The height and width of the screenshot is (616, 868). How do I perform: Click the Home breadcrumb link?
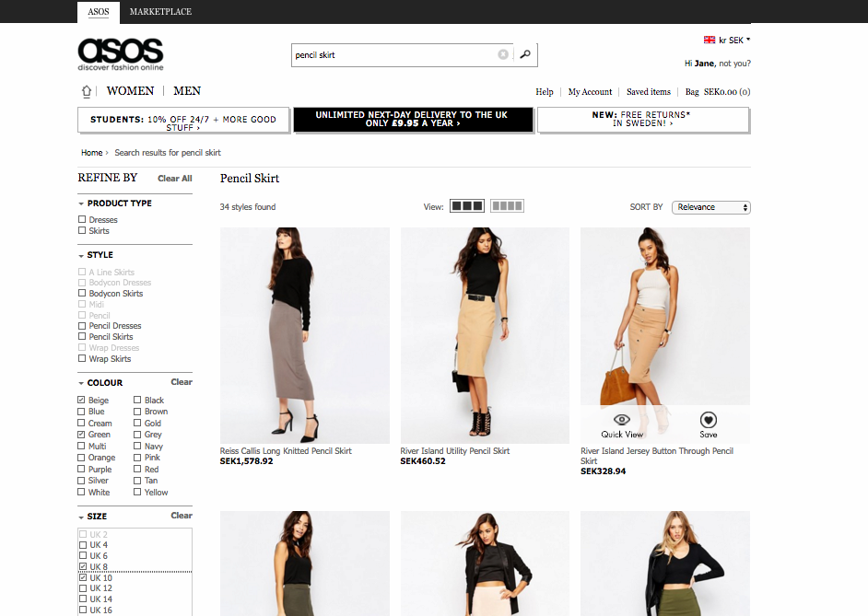(92, 153)
